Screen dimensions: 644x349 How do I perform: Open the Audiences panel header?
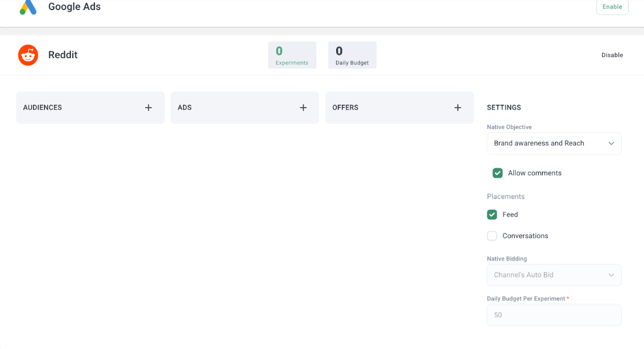[x=43, y=108]
